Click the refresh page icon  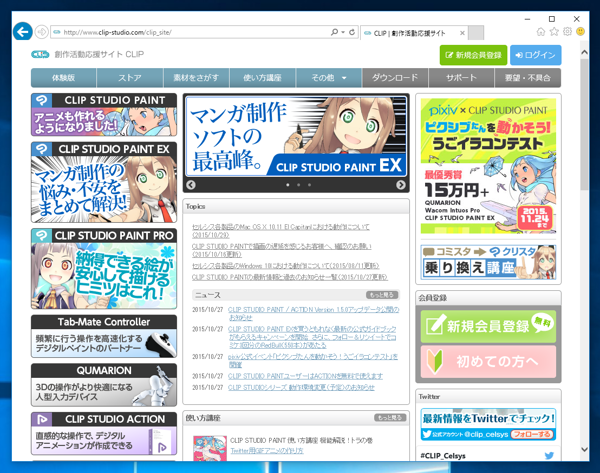click(x=352, y=32)
